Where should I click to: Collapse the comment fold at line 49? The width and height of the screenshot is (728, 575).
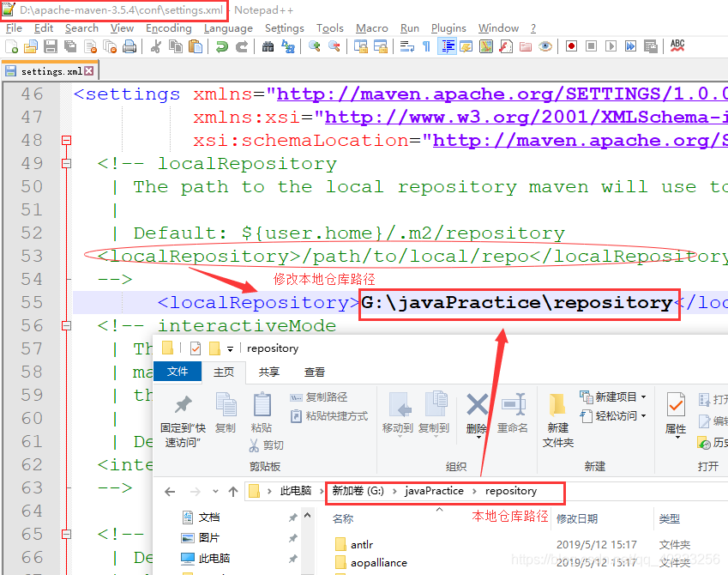coord(66,163)
